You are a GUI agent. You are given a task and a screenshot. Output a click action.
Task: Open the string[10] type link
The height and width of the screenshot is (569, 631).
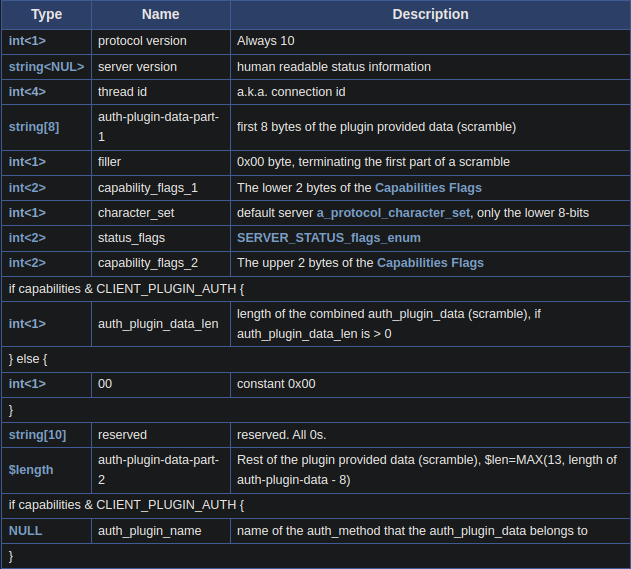click(37, 435)
